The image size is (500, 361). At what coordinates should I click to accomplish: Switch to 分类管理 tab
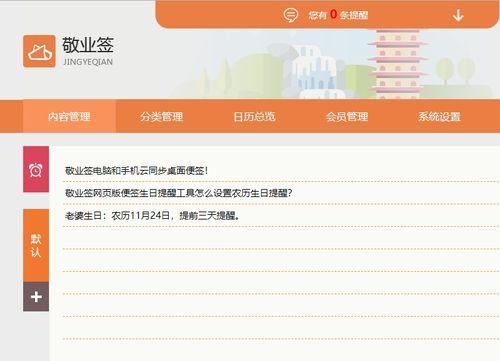coord(162,117)
